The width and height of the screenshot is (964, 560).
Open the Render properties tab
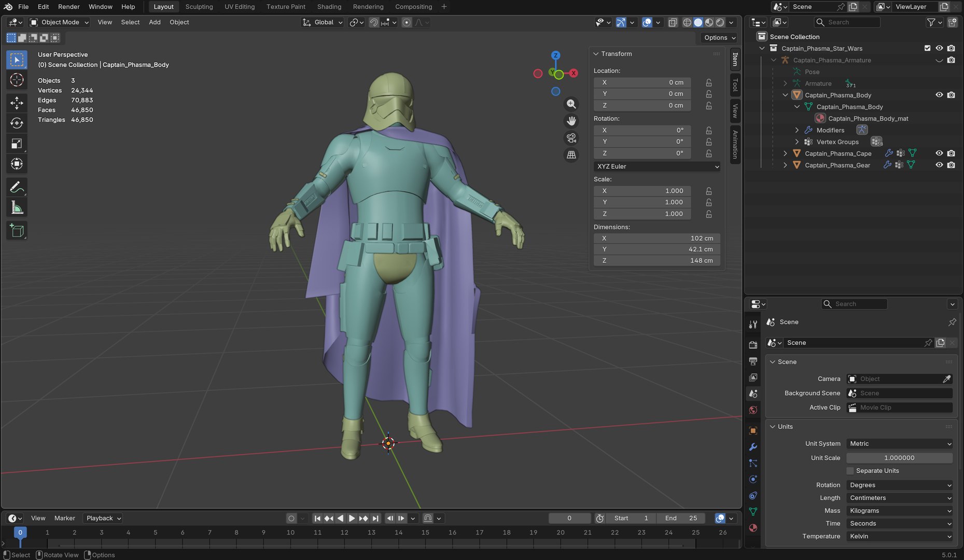753,345
